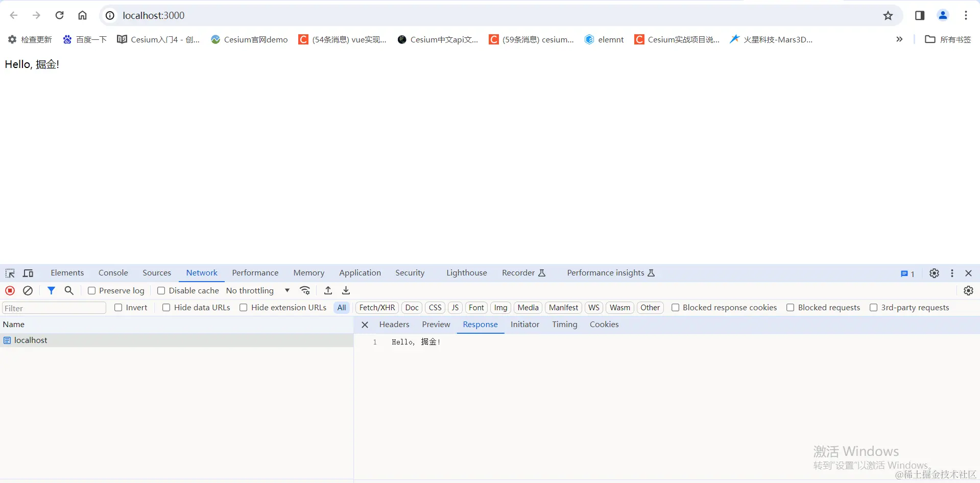Export HAR file via download arrow
This screenshot has width=980, height=483.
346,290
